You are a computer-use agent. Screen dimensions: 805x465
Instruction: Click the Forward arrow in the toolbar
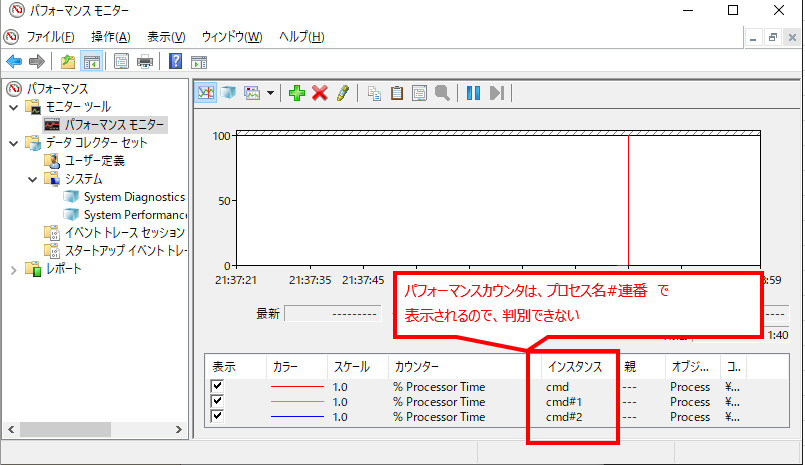pyautogui.click(x=36, y=62)
